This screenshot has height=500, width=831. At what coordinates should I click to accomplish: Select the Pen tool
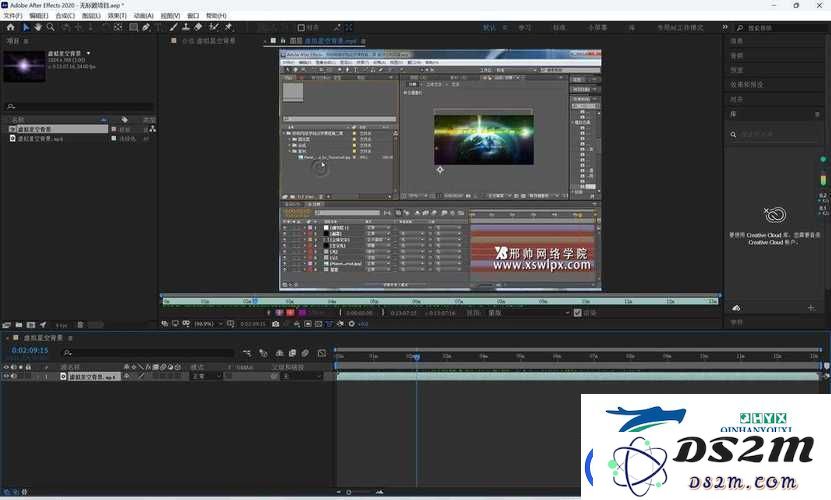(x=146, y=27)
